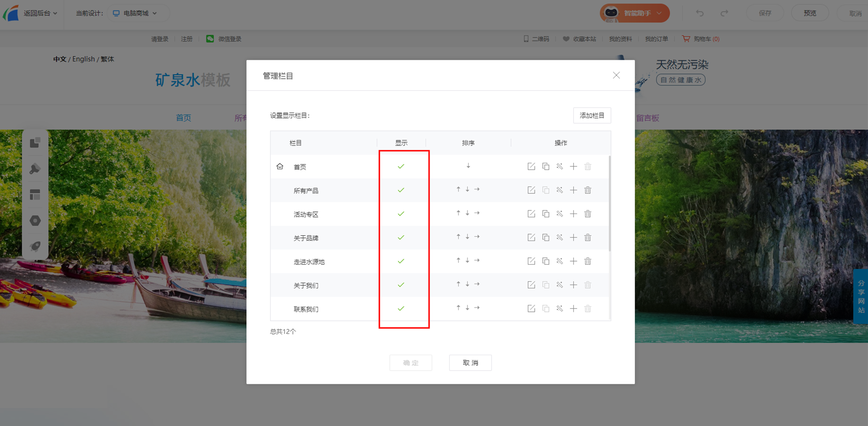Screen dimensions: 868x426
Task: Click the plus icon in 关于品牌 row
Action: [x=573, y=238]
